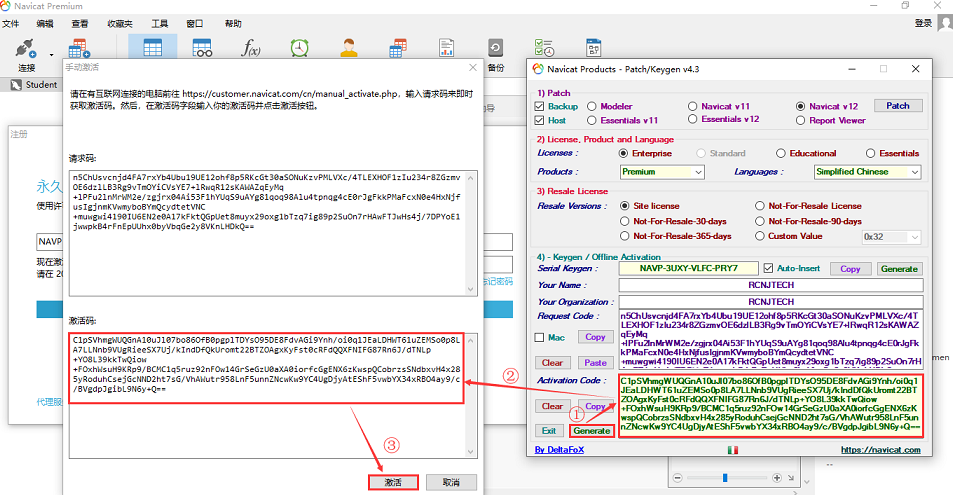Image resolution: width=953 pixels, height=495 pixels.
Task: Click Clear button beside Request Code
Action: pyautogui.click(x=552, y=362)
